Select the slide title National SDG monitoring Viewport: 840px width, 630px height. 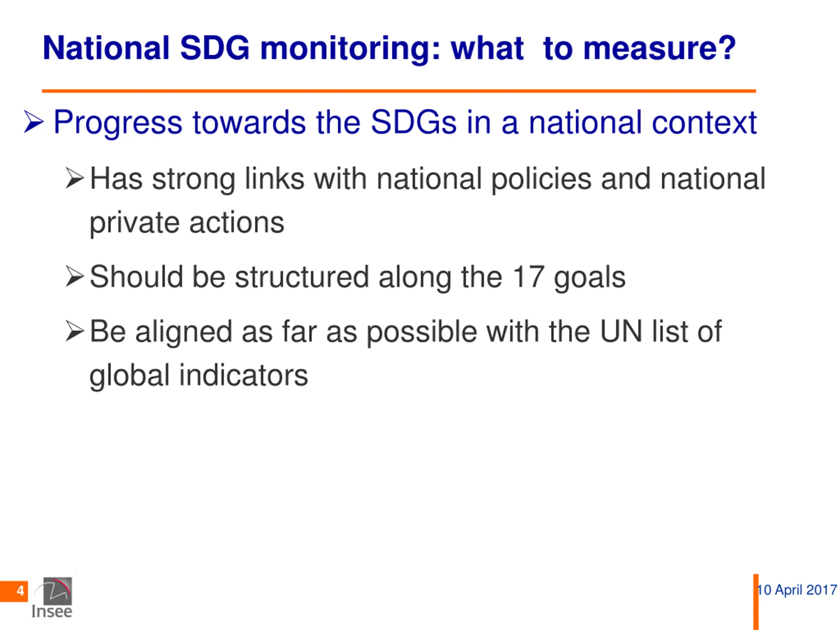pyautogui.click(x=389, y=48)
